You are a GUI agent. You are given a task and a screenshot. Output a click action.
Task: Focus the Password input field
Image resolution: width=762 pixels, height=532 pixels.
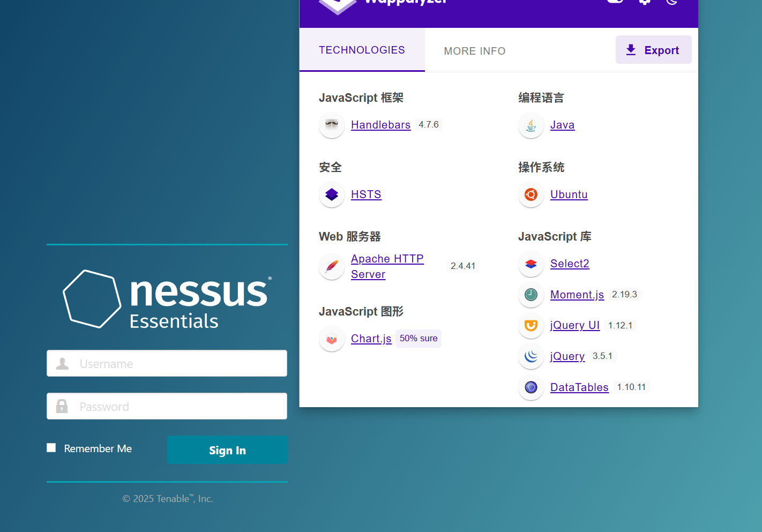[167, 406]
